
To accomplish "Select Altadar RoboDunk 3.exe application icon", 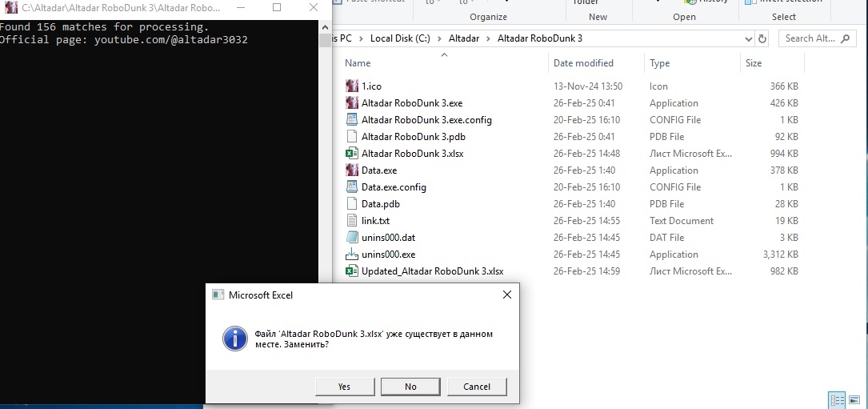I will 352,103.
